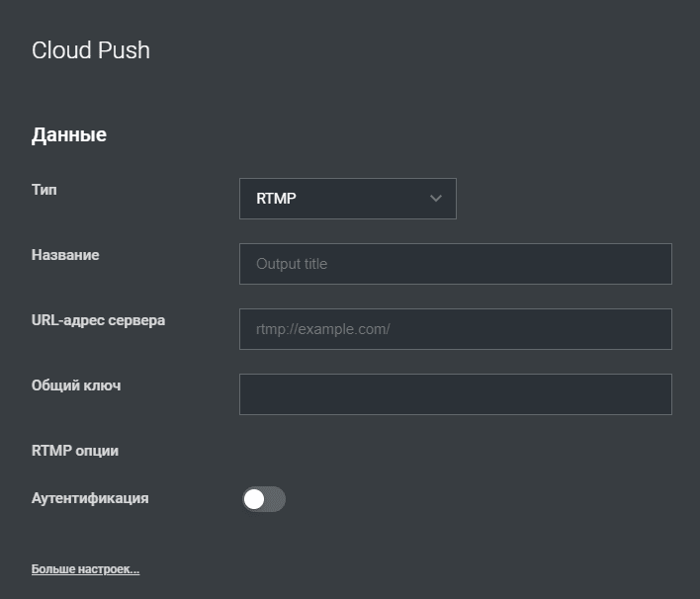This screenshot has width=700, height=599.
Task: Click the rtmp://example.com/ placeholder text
Action: pos(322,329)
